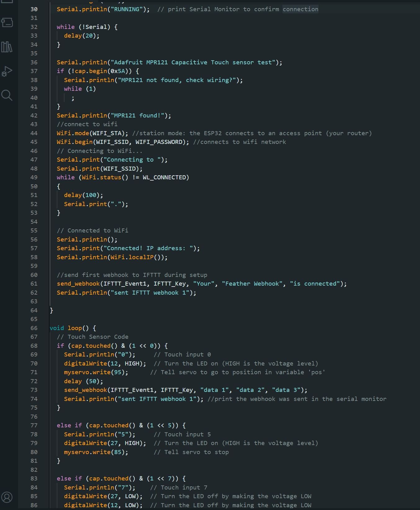Image resolution: width=420 pixels, height=510 pixels.
Task: Click "sent IFTTT webhook 1" on line 74
Action: pyautogui.click(x=157, y=399)
